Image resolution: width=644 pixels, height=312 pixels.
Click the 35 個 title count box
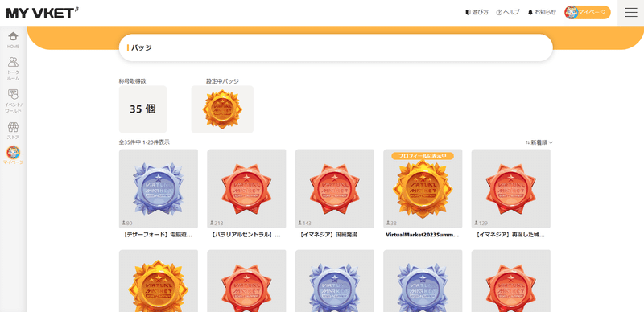(x=143, y=109)
